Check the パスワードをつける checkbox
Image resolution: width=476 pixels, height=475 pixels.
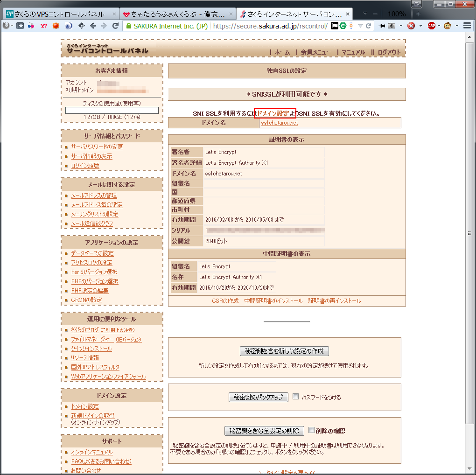click(296, 397)
